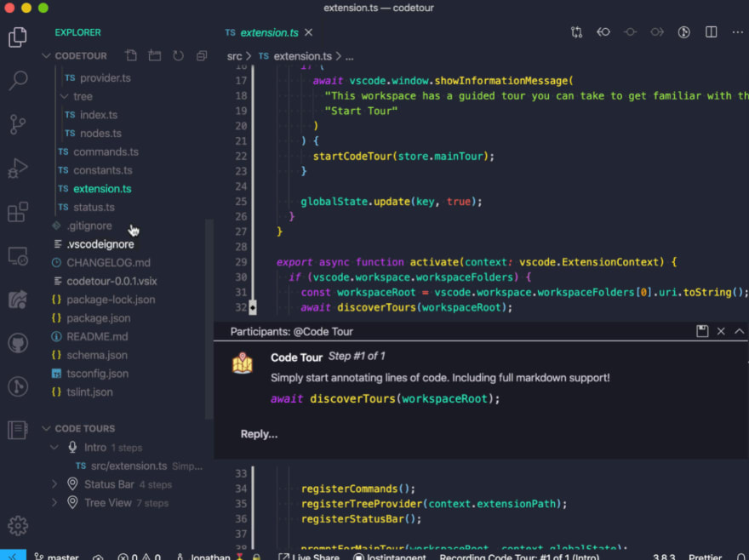Open the Remote Explorer activity bar icon
Screen dimensions: 749x560
click(x=18, y=256)
